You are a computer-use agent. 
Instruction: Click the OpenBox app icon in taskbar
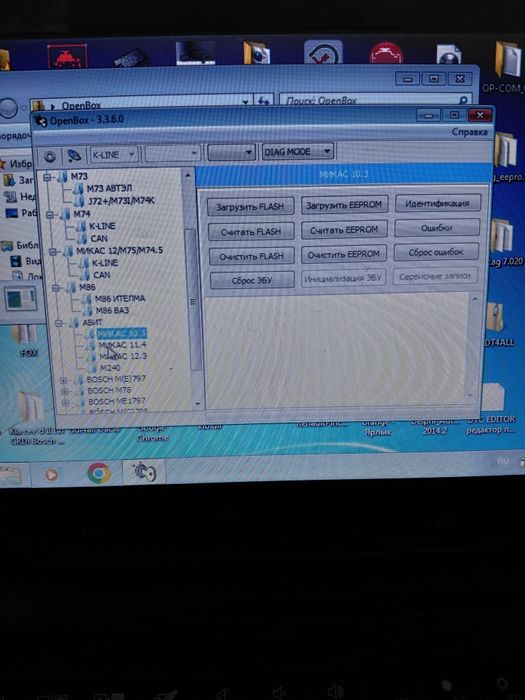[x=144, y=471]
